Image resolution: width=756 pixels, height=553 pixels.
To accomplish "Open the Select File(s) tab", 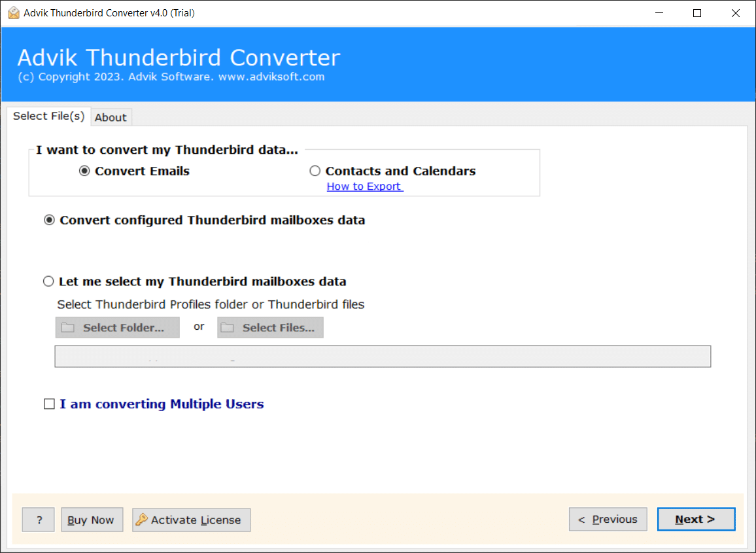I will pyautogui.click(x=48, y=116).
